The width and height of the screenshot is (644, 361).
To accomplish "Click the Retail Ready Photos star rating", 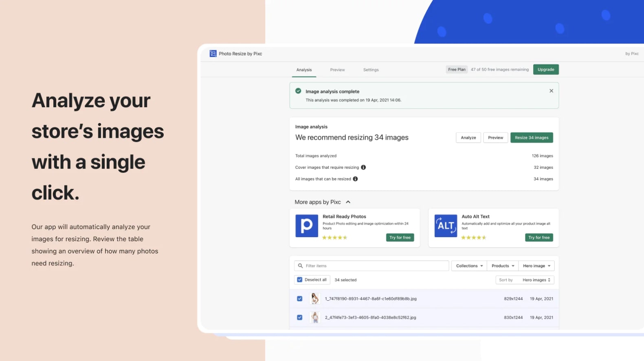I will pyautogui.click(x=335, y=238).
